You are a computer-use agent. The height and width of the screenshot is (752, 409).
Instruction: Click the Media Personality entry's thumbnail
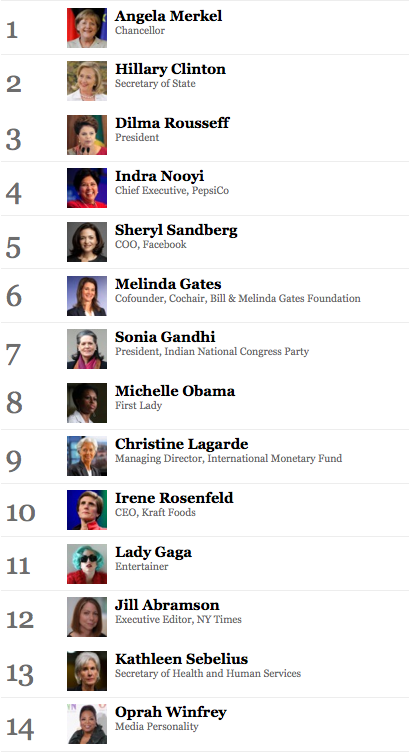point(87,724)
